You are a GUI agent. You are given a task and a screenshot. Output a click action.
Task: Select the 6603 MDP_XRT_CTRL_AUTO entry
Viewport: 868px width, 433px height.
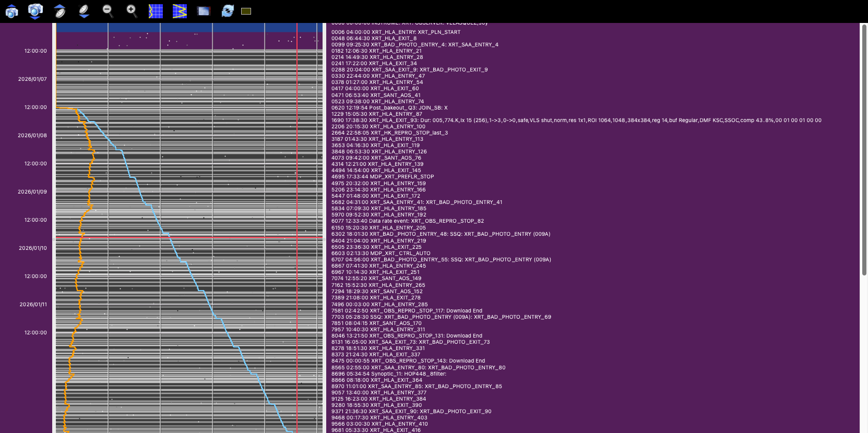(381, 254)
